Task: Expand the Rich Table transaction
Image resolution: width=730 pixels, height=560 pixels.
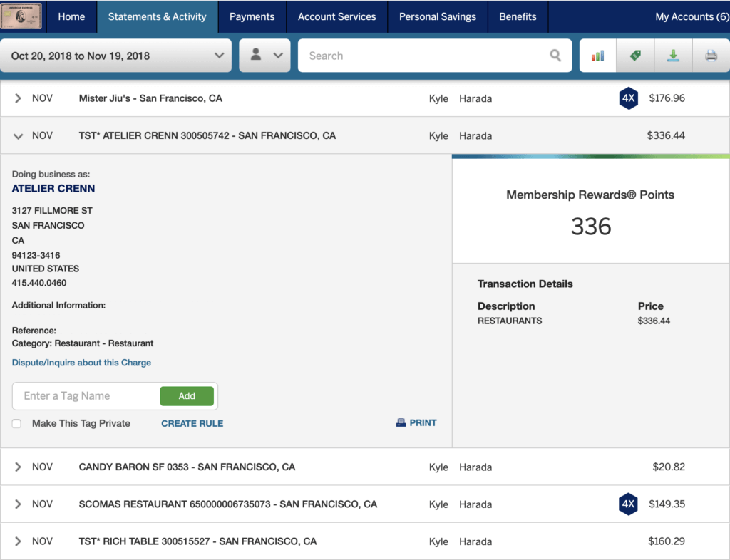Action: tap(18, 541)
